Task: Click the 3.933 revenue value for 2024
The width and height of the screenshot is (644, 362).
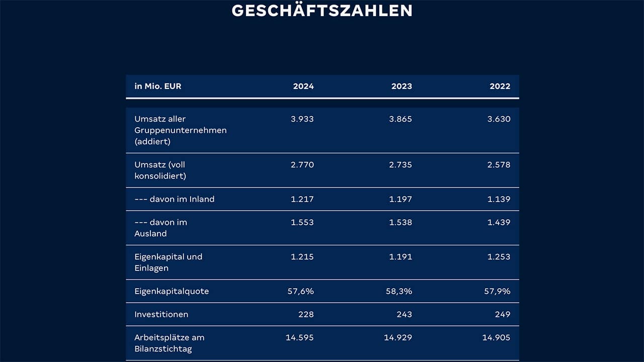Action: pos(302,119)
